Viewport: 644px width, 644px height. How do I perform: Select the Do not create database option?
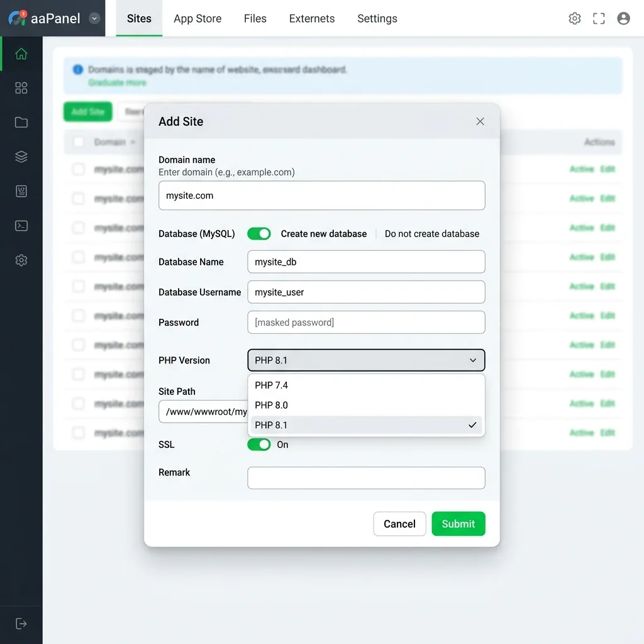tap(431, 234)
